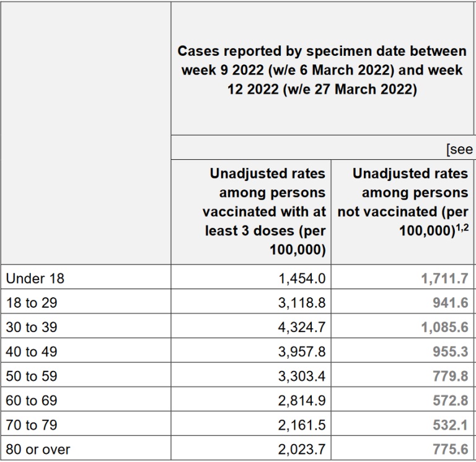
Task: Click the '30 to 39' row label
Action: (x=31, y=327)
